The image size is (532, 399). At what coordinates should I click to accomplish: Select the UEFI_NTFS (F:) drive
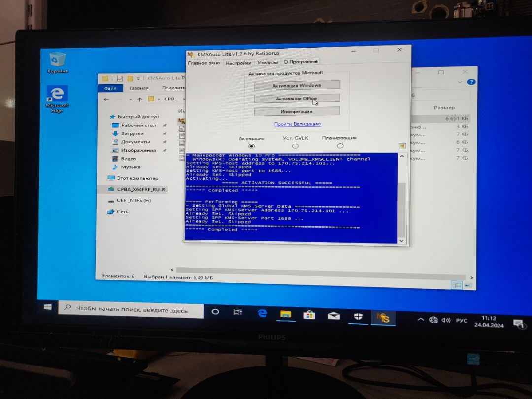(130, 200)
